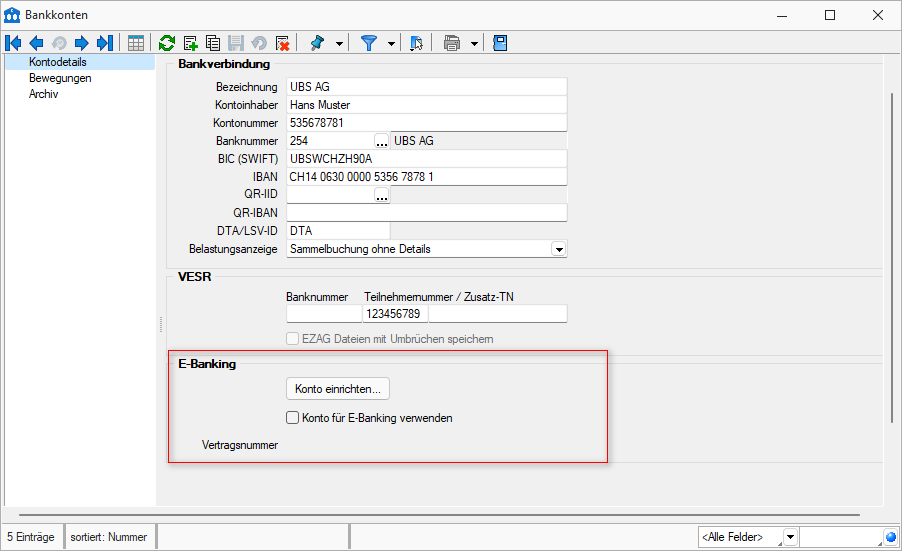Image resolution: width=902 pixels, height=551 pixels.
Task: Open the printer dropdown arrow
Action: point(475,44)
